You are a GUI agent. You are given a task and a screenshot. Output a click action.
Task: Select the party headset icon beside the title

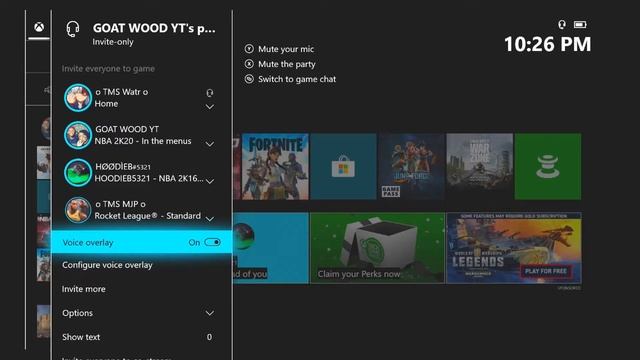pyautogui.click(x=73, y=29)
